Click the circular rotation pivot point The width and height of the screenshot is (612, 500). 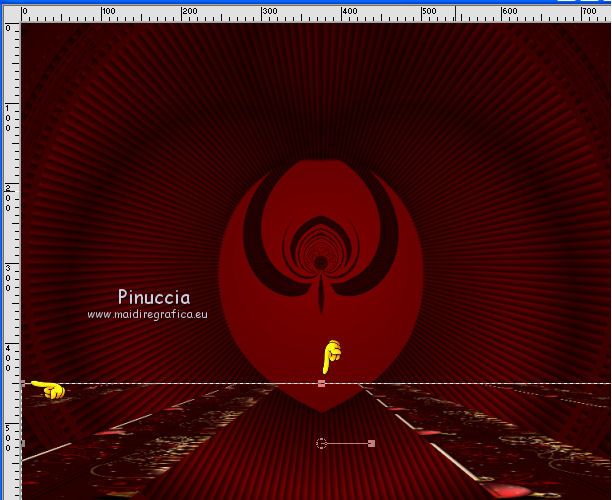pos(321,443)
